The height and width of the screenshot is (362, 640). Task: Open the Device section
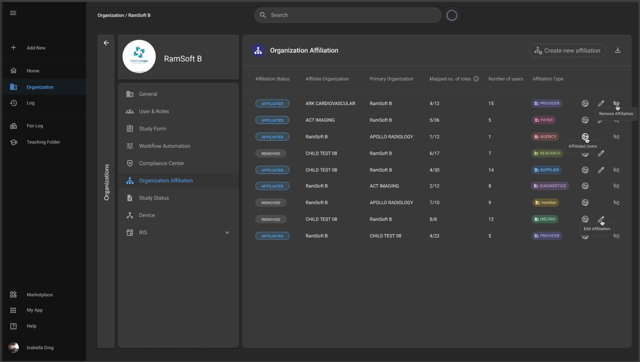178,215
